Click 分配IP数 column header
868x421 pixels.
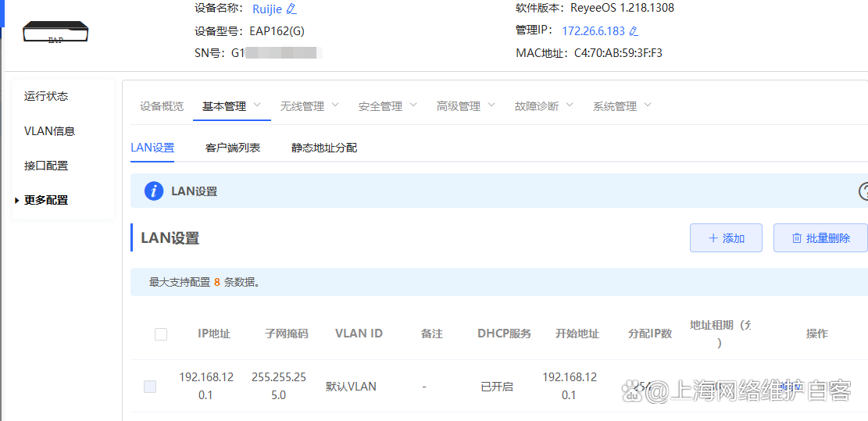650,334
